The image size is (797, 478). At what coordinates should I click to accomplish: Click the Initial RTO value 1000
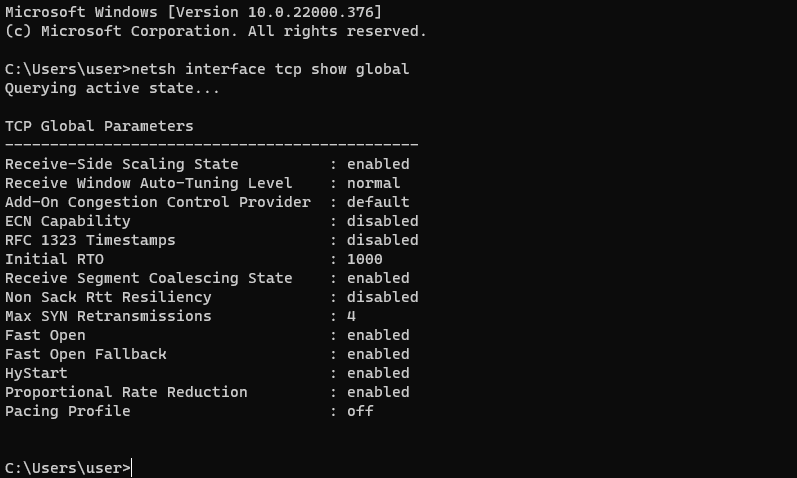[364, 259]
